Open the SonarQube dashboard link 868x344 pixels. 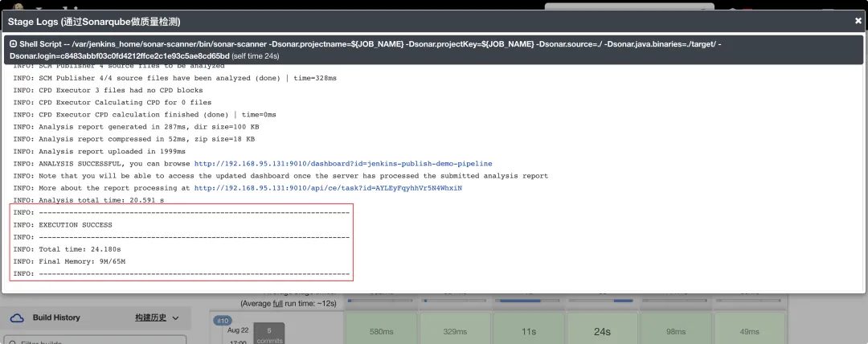pyautogui.click(x=342, y=164)
